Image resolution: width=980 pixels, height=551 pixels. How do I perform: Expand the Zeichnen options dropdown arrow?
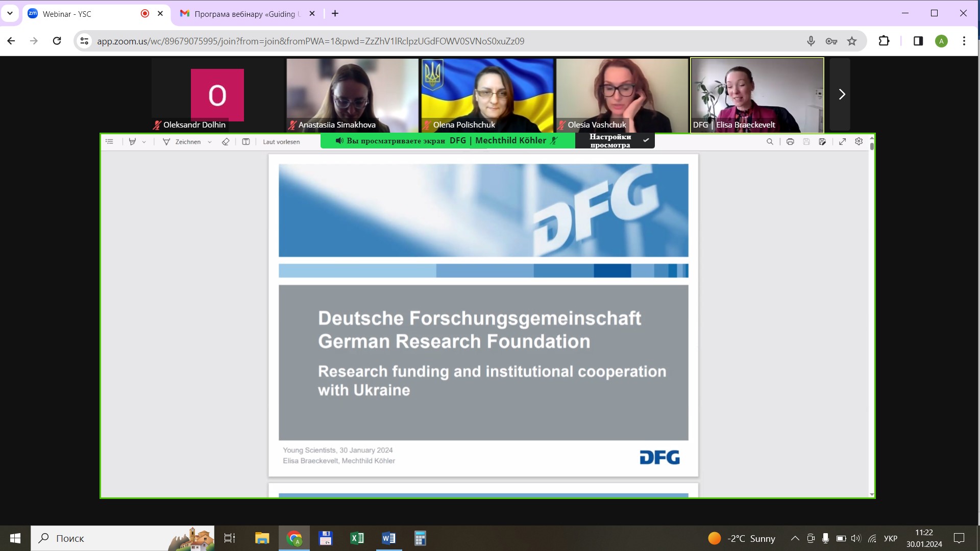click(x=210, y=142)
